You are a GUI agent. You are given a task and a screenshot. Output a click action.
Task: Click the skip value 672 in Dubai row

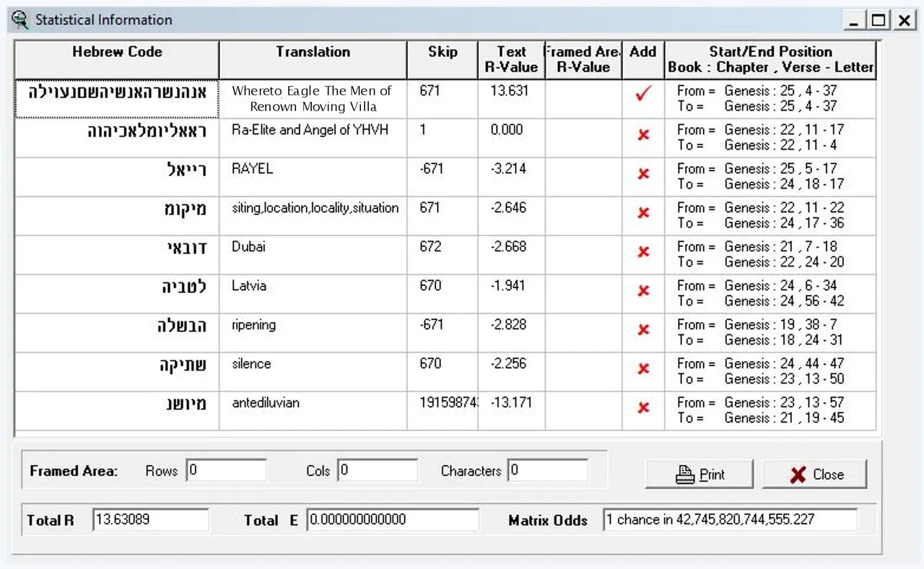click(x=443, y=255)
